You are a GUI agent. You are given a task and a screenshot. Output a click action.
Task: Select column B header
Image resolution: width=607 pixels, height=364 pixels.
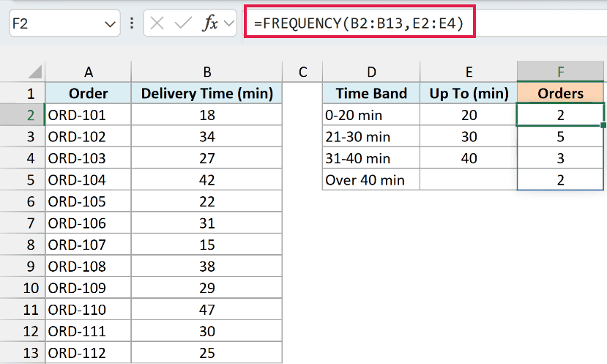[206, 72]
